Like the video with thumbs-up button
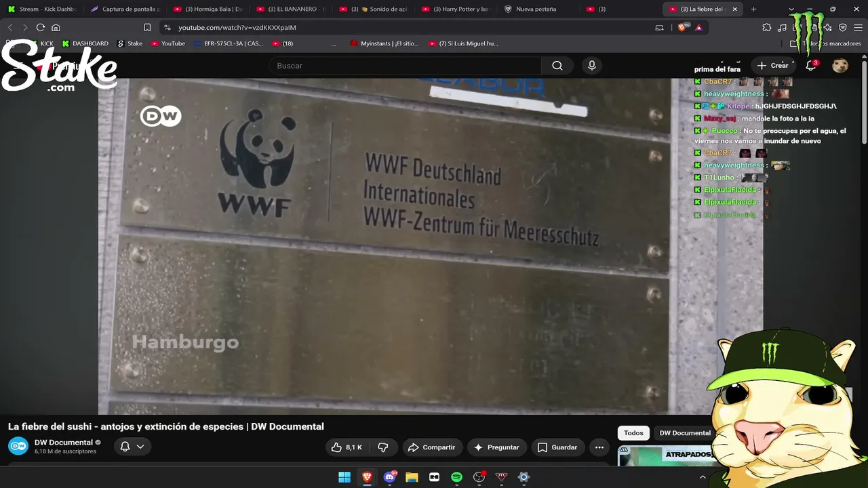The image size is (868, 488). click(x=347, y=447)
